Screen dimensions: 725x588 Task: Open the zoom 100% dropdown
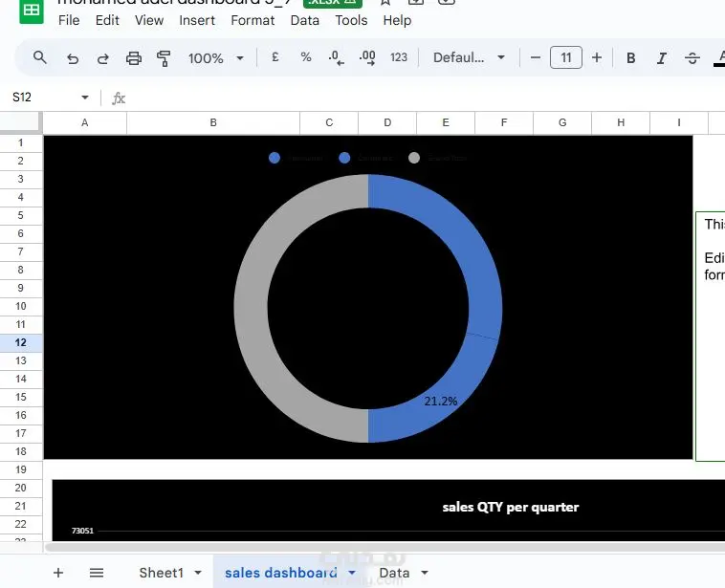215,58
